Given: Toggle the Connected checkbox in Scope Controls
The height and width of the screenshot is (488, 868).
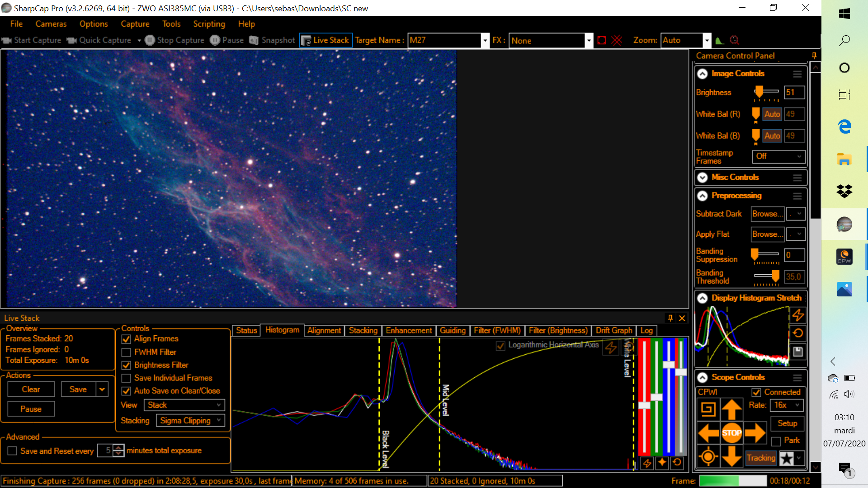Looking at the screenshot, I should 756,392.
